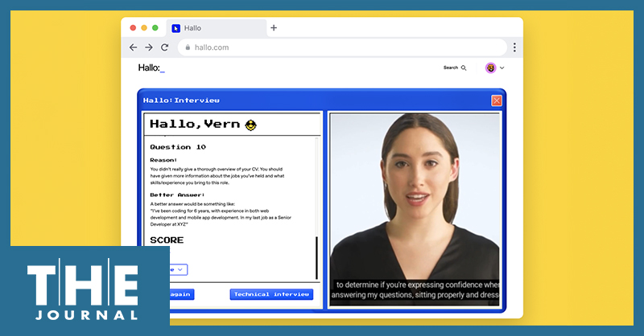Open the browser three-dot menu
Screen dimensions: 644x336
click(514, 47)
